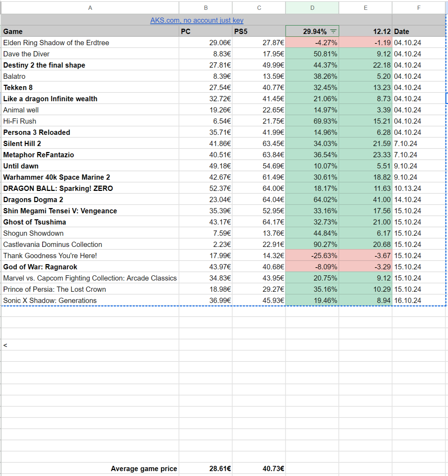Select column C header
The width and height of the screenshot is (448, 476).
(259, 8)
